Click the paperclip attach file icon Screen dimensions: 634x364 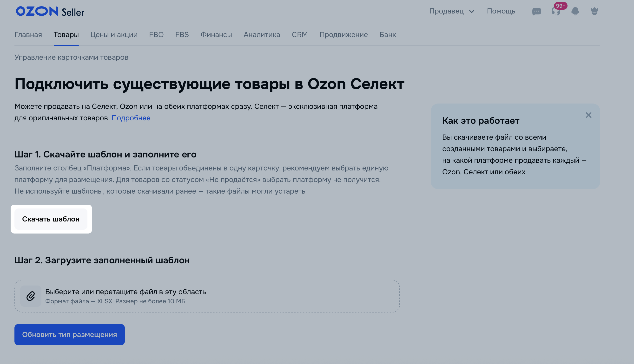[x=31, y=296]
